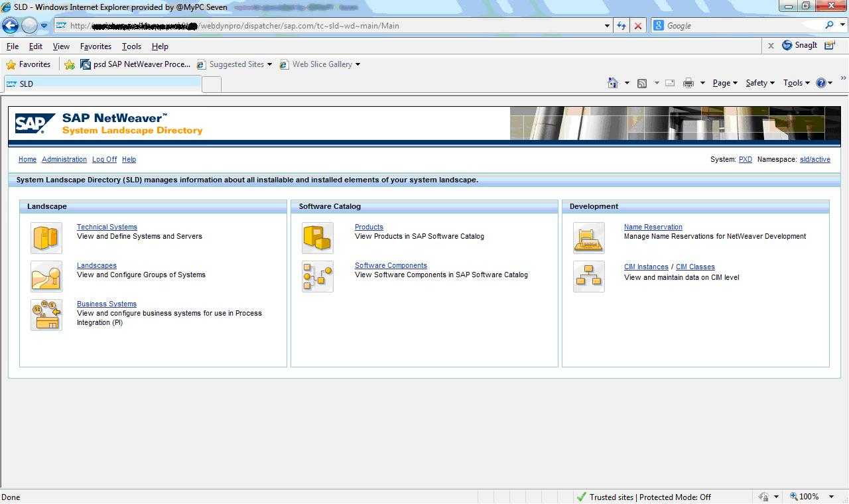Open the SnagIt window capture icon
Image resolution: width=849 pixels, height=504 pixels.
(x=830, y=45)
